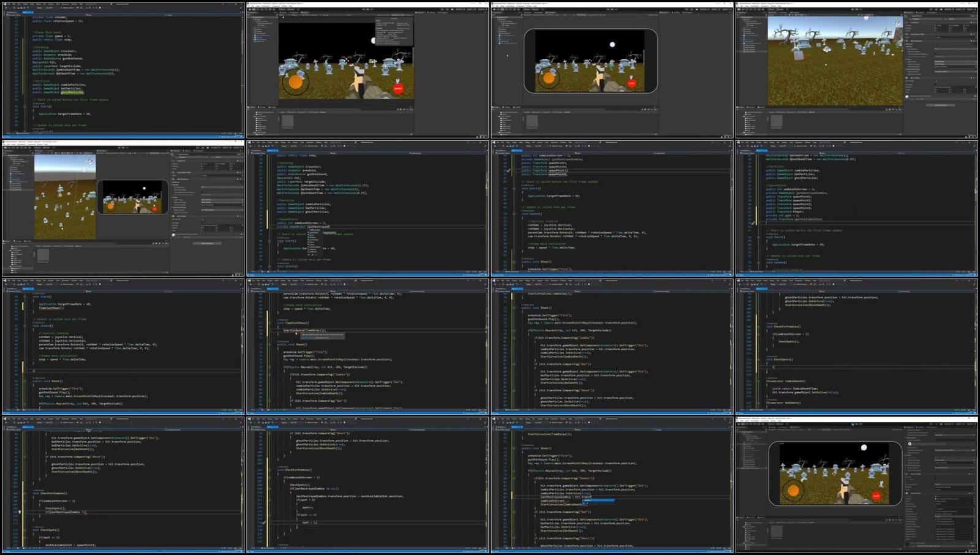980x555 pixels.
Task: Click the 'void TimeCountDown()' declaration in the third-row second frame
Action: click(293, 323)
